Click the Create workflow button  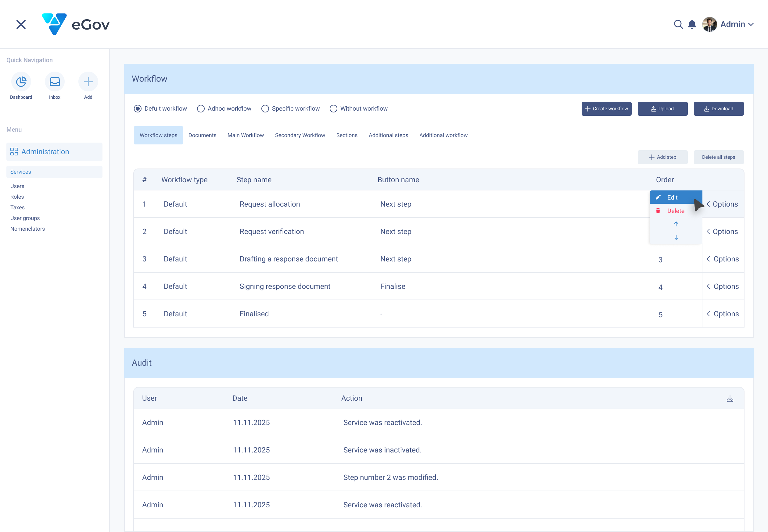click(x=606, y=109)
